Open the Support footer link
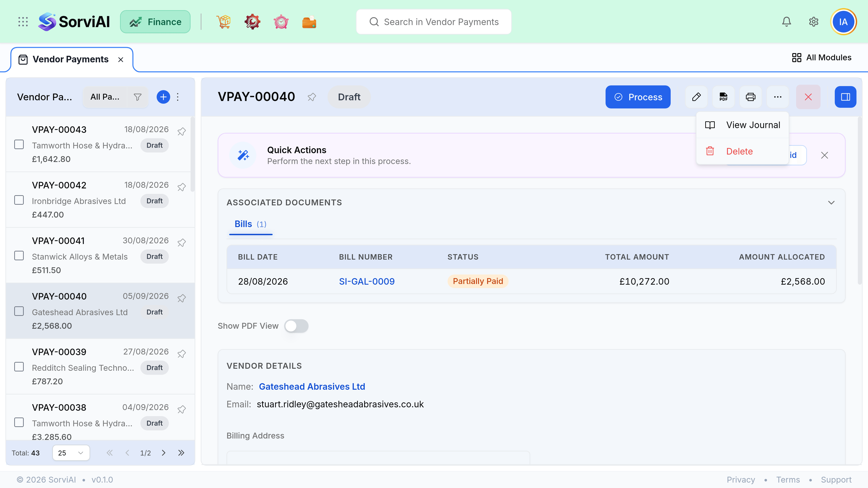The image size is (868, 488). click(x=836, y=480)
